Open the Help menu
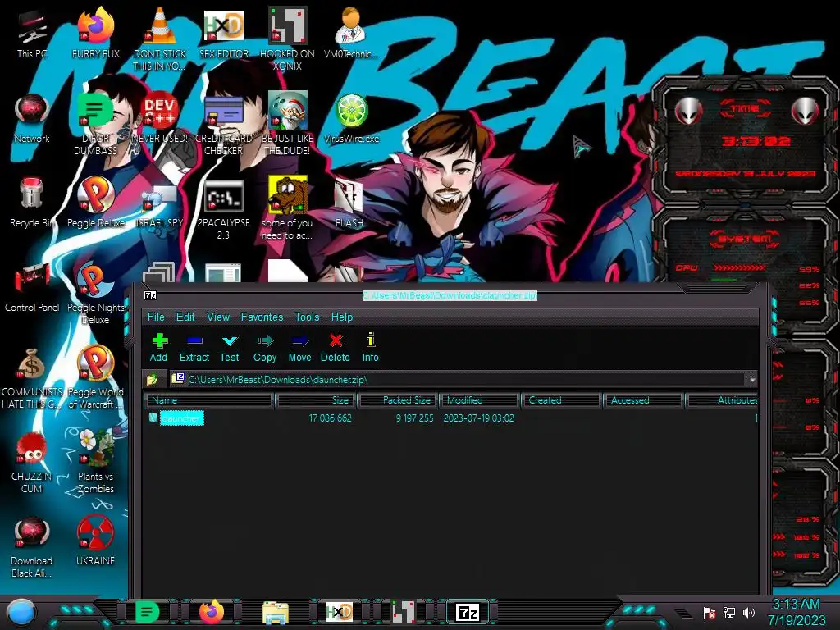Viewport: 840px width, 630px height. click(342, 317)
